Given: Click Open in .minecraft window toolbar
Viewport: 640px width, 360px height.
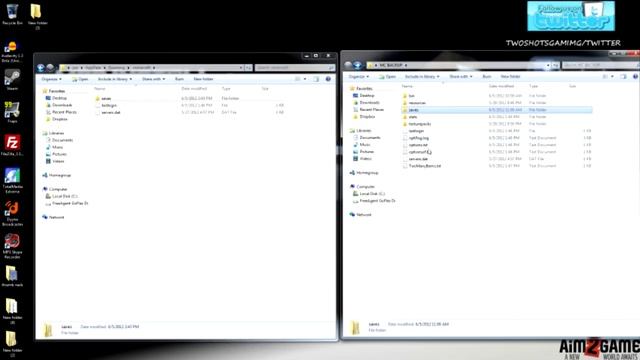Looking at the screenshot, I should point(80,79).
